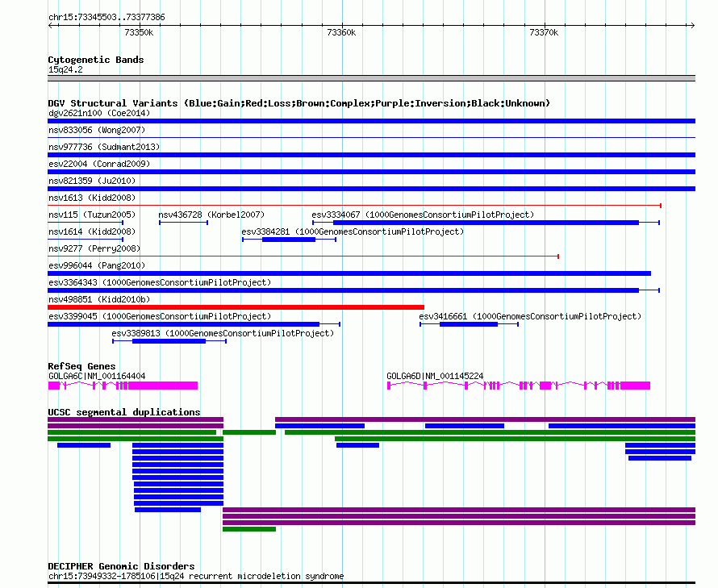Image resolution: width=718 pixels, height=588 pixels.
Task: Click the red nsv498851 loss bar
Action: [236, 307]
